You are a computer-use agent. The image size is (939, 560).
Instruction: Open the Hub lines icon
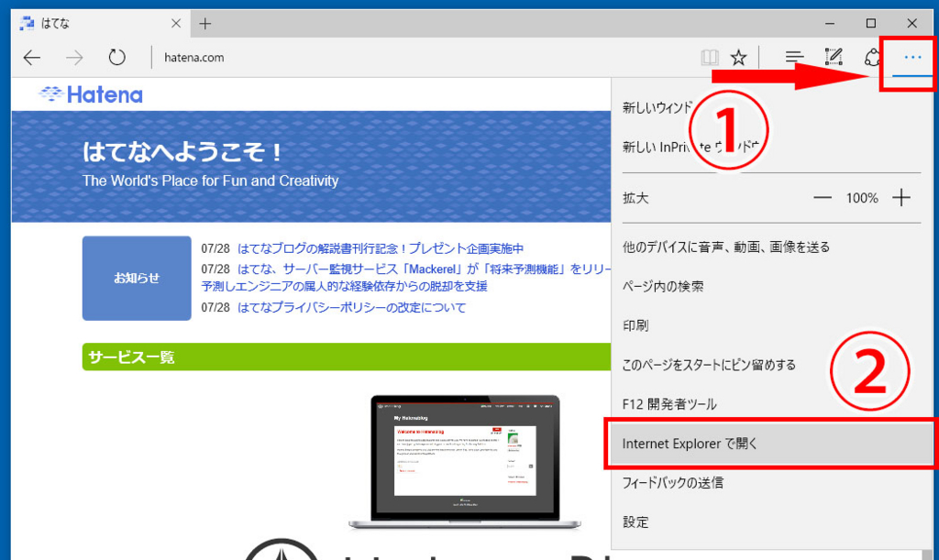point(794,58)
